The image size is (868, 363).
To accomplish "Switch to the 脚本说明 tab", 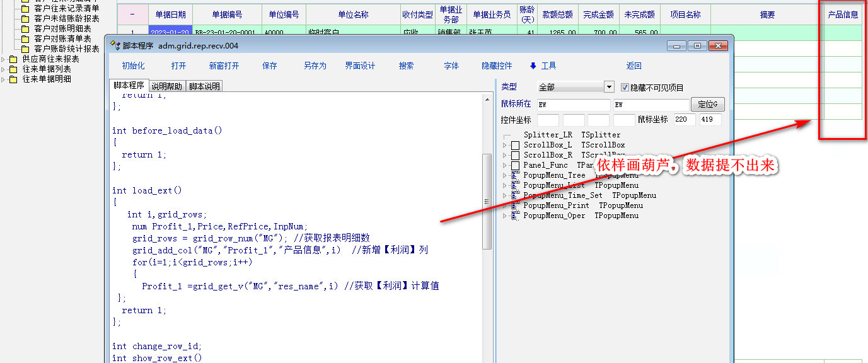I will click(205, 86).
